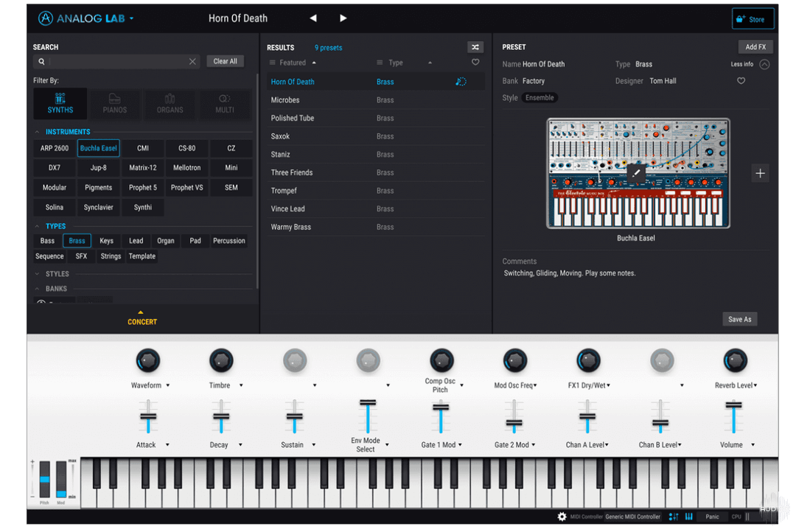Screen dimensions: 796x532
Task: Click the Panic button in status bar
Action: pyautogui.click(x=712, y=517)
